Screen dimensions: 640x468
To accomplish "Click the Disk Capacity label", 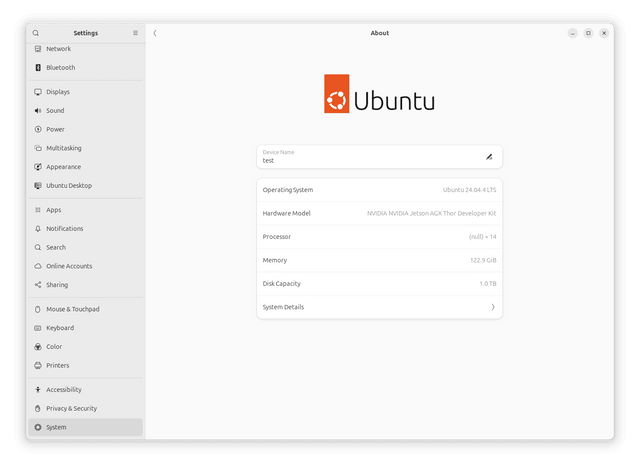I will pos(282,284).
